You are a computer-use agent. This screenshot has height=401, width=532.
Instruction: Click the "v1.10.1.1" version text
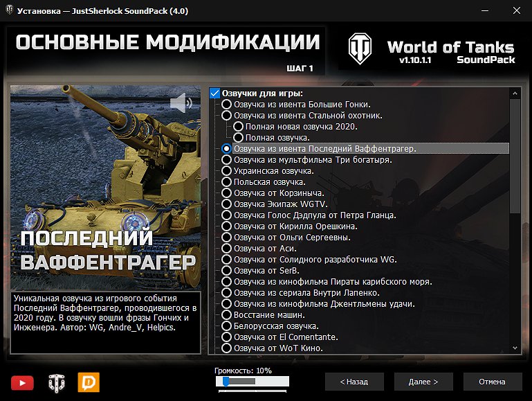pos(415,60)
